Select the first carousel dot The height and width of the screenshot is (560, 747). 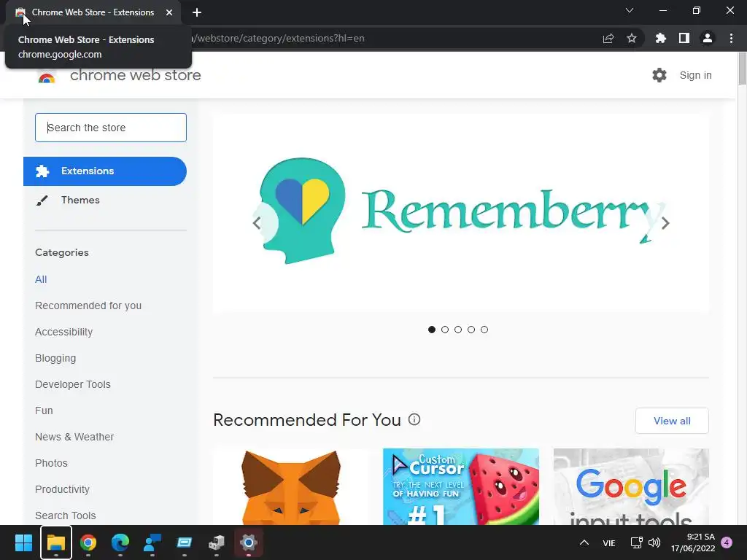(x=432, y=330)
